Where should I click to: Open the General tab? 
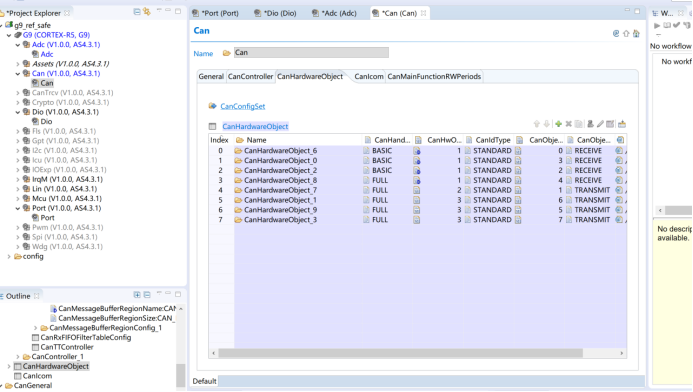pos(211,76)
